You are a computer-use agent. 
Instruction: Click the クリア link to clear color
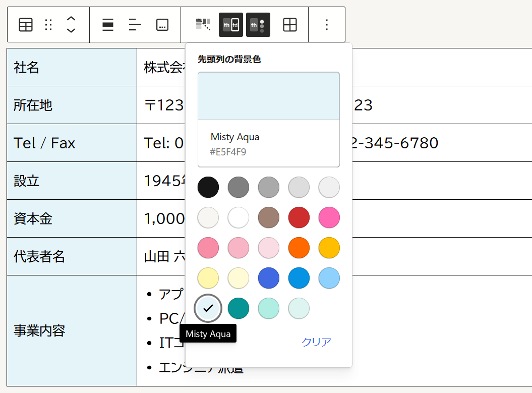coord(316,342)
